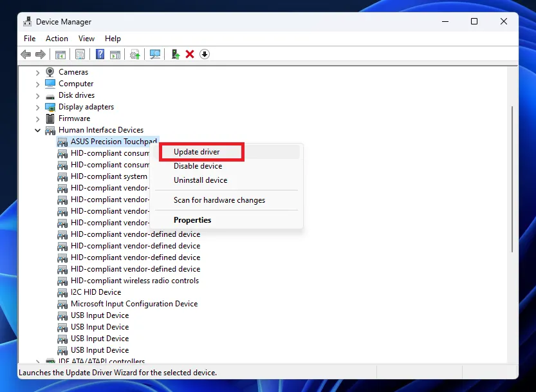Click the ASUS Precision Touchpad device icon

click(62, 142)
